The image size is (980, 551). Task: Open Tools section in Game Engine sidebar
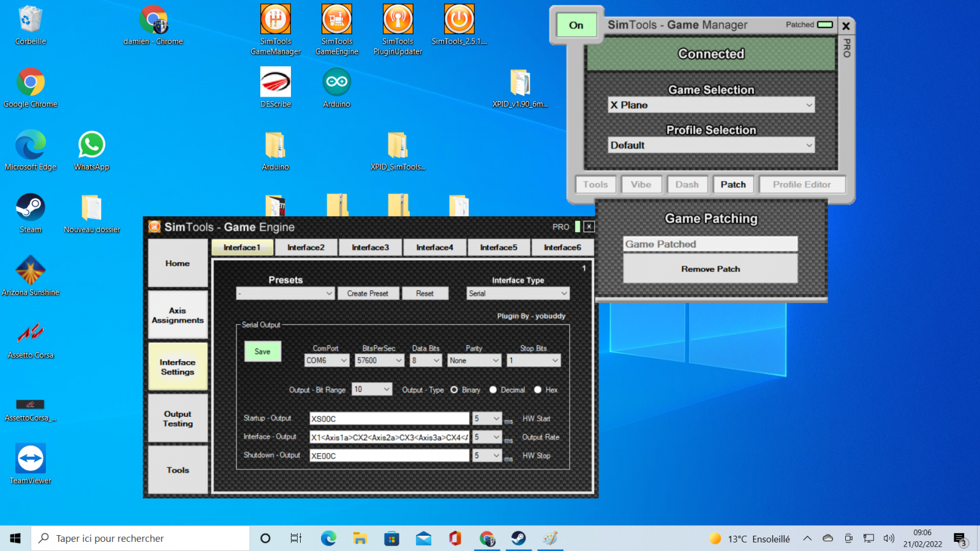click(x=178, y=470)
